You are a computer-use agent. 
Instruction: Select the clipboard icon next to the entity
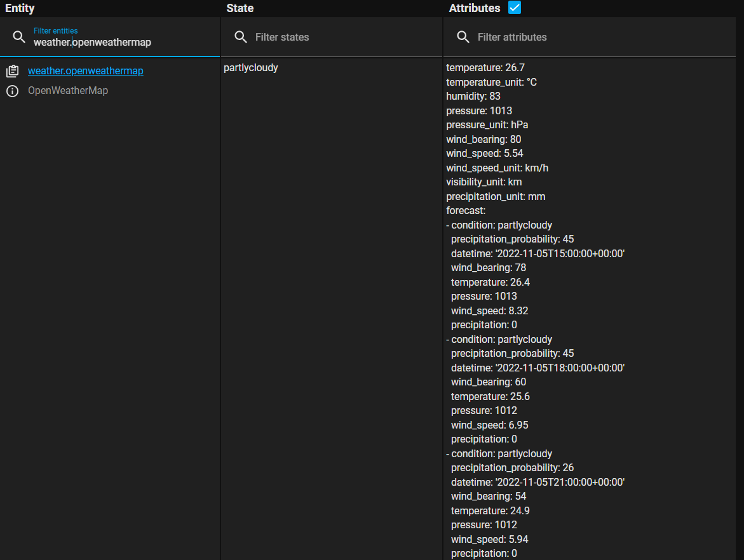tap(13, 70)
